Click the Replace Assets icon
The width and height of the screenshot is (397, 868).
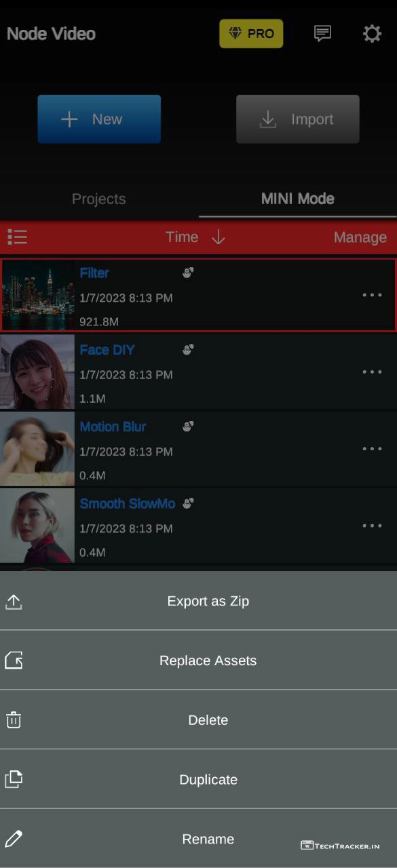click(x=14, y=660)
